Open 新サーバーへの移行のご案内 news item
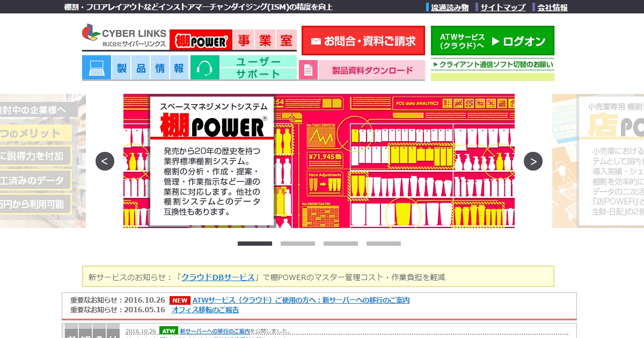644x338 pixels. [x=215, y=331]
